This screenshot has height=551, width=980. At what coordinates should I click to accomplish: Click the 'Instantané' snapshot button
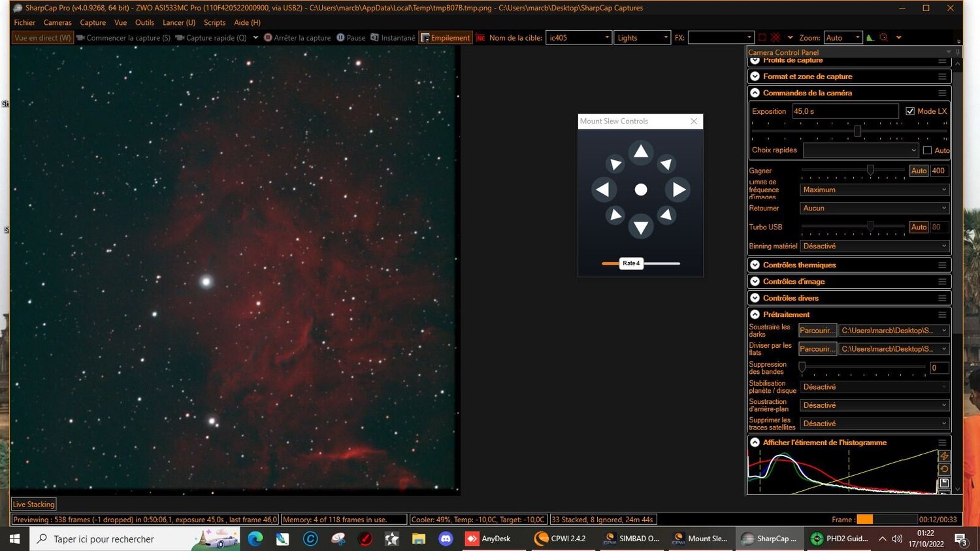click(x=393, y=38)
